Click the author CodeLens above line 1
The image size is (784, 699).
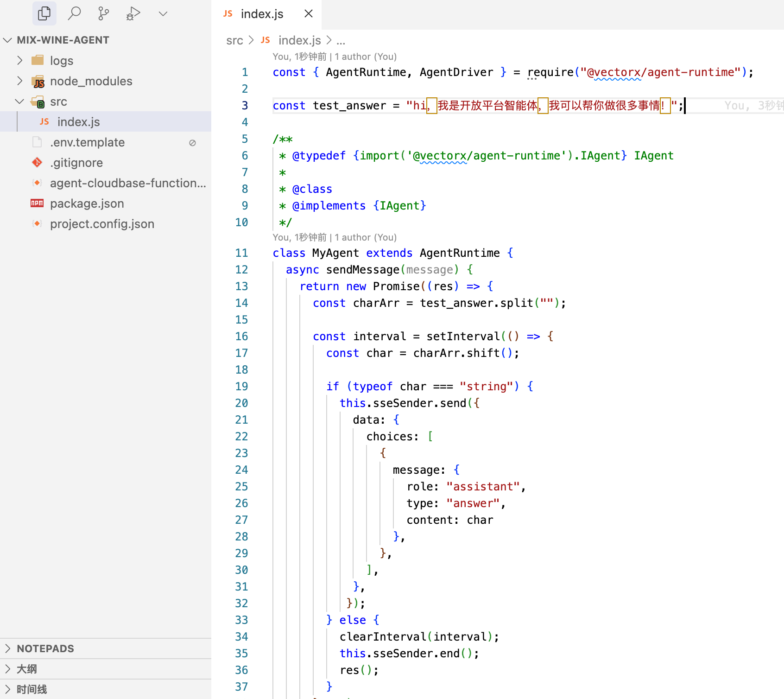pyautogui.click(x=335, y=57)
